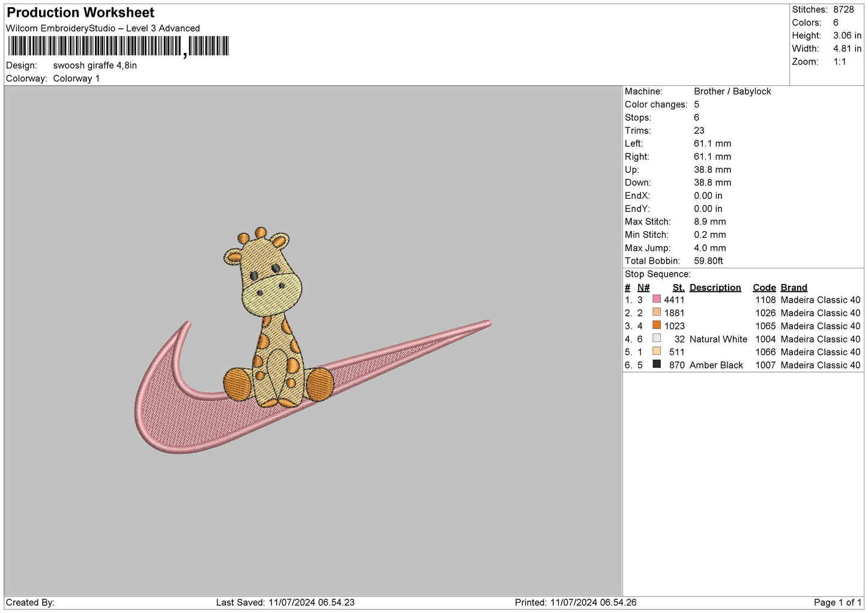Click the giraffe embroidery design preview

(x=312, y=340)
